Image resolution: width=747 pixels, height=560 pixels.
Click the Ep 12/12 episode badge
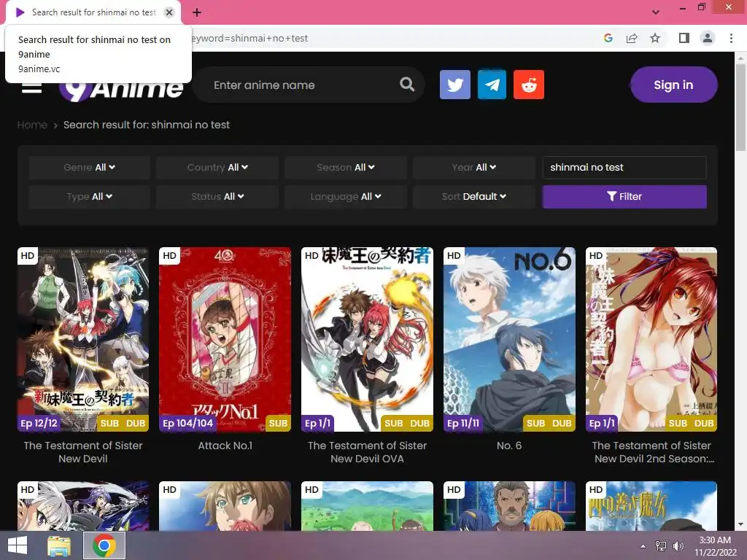39,423
